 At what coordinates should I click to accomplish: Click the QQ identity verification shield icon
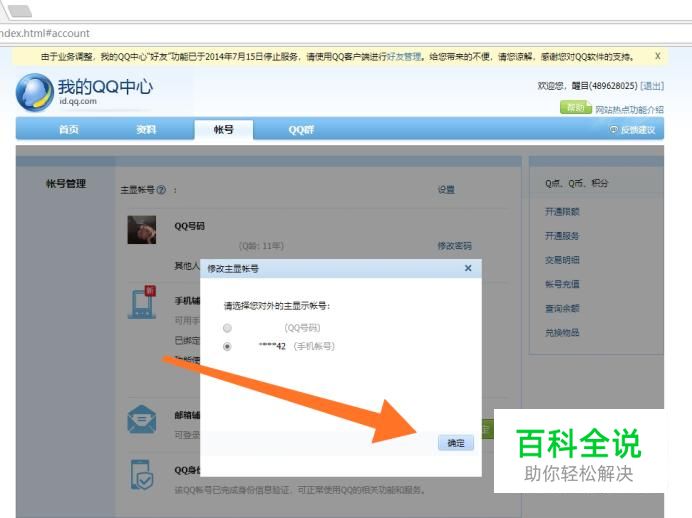point(142,474)
